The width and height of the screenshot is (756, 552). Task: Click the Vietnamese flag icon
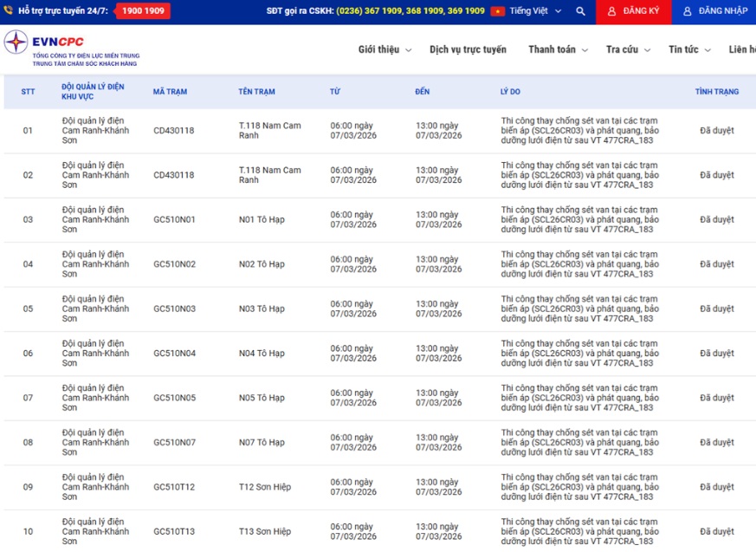(498, 11)
